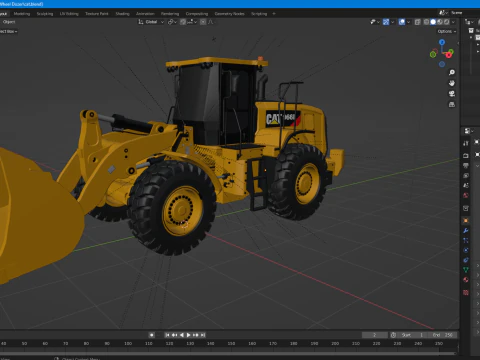The width and height of the screenshot is (480, 360).
Task: Open the Options dropdown in viewport
Action: point(447,31)
